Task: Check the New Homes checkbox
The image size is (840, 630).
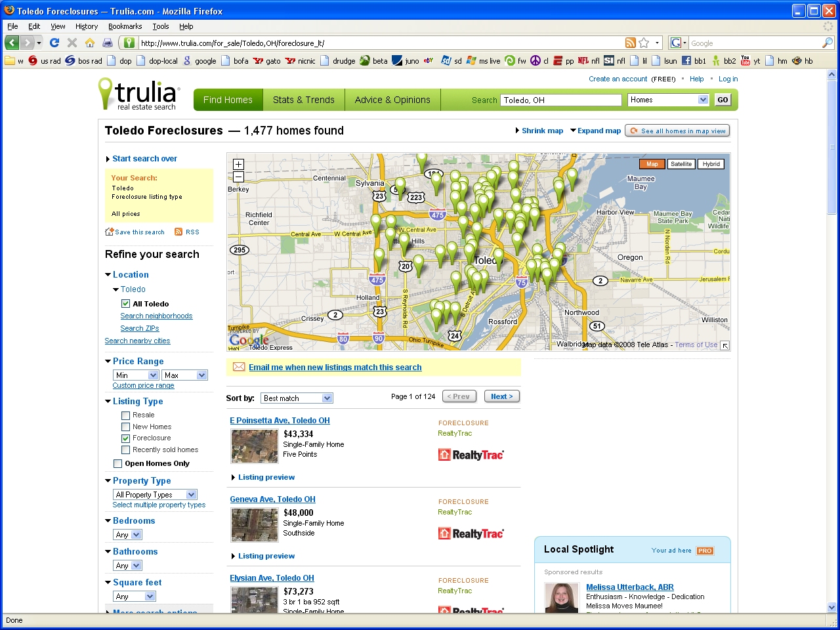Action: pos(125,427)
